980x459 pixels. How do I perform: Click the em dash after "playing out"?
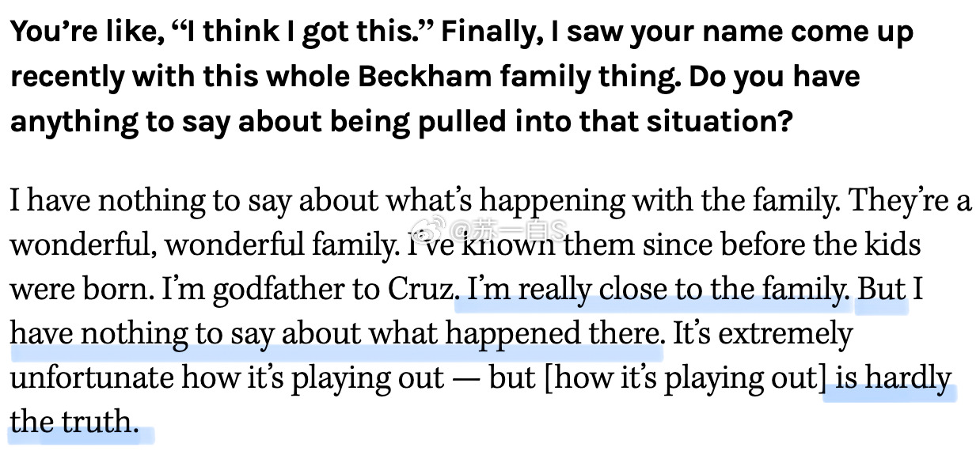point(465,379)
